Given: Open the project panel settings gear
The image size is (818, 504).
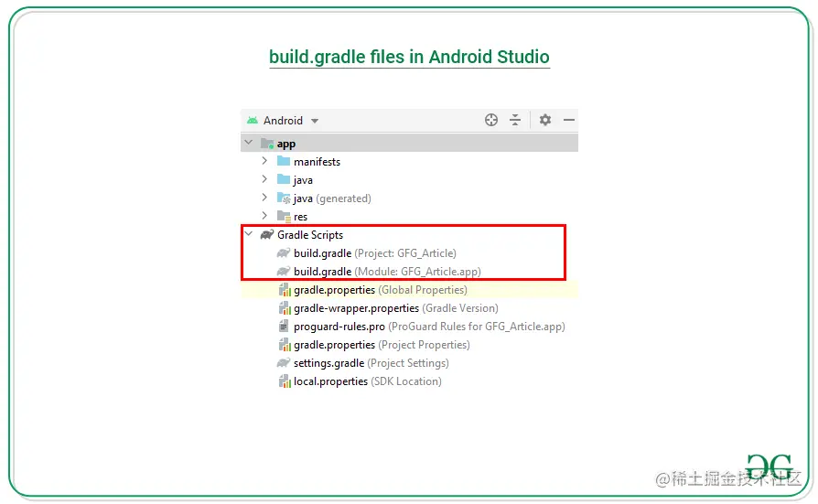Looking at the screenshot, I should (545, 120).
